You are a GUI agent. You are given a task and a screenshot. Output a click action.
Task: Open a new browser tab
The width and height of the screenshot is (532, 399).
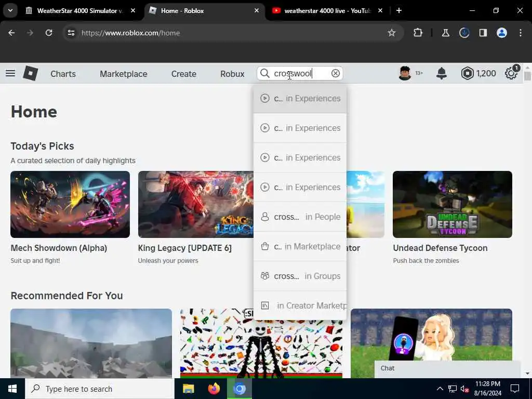399,10
